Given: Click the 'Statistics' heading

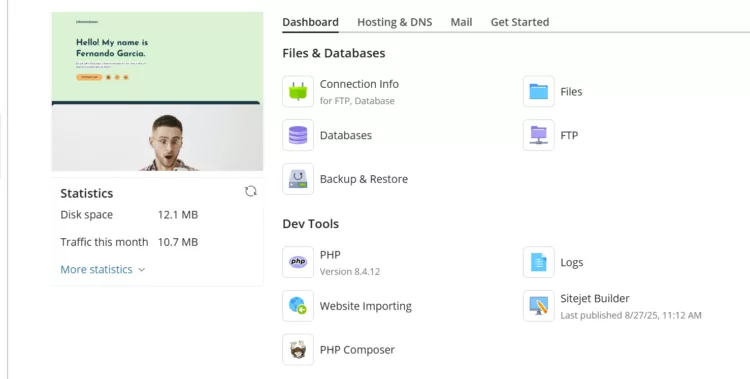Looking at the screenshot, I should [x=87, y=193].
